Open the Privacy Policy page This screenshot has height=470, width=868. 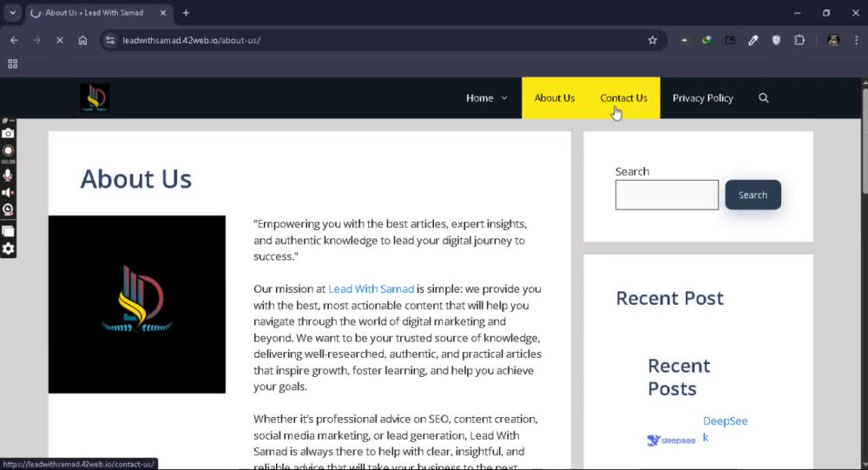click(x=702, y=98)
